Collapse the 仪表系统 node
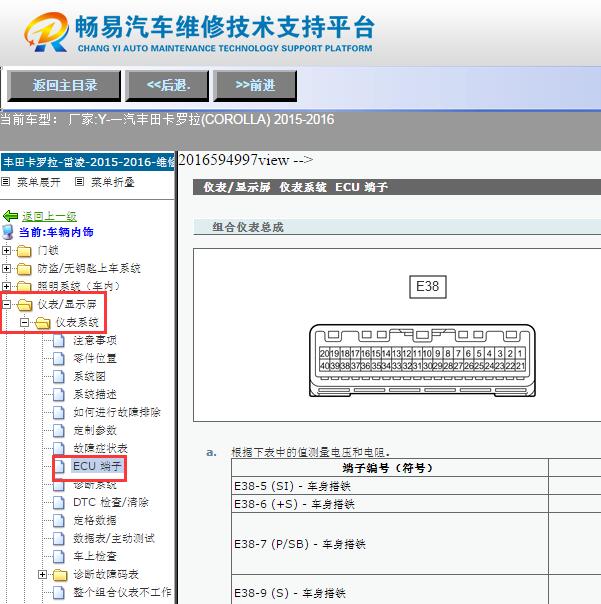Viewport: 601px width, 604px height. click(x=24, y=322)
